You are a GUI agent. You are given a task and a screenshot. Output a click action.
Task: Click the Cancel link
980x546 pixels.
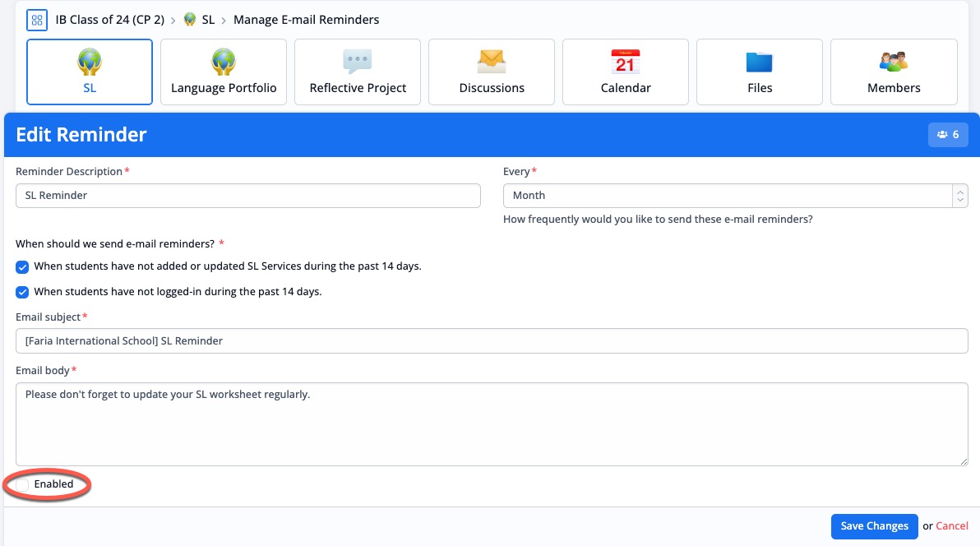tap(952, 526)
